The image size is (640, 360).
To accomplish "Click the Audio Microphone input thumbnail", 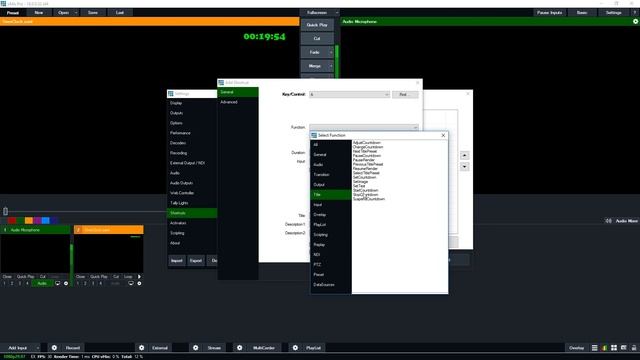I will [35, 253].
